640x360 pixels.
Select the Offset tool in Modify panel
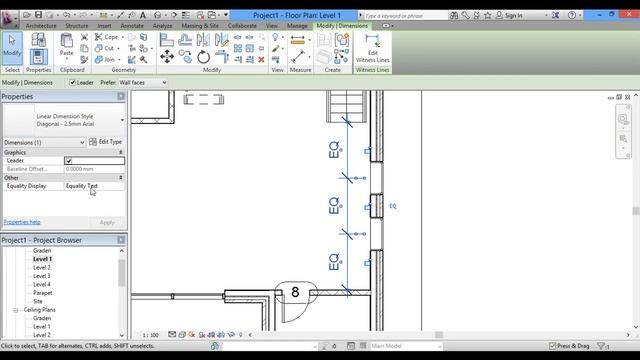[x=185, y=40]
